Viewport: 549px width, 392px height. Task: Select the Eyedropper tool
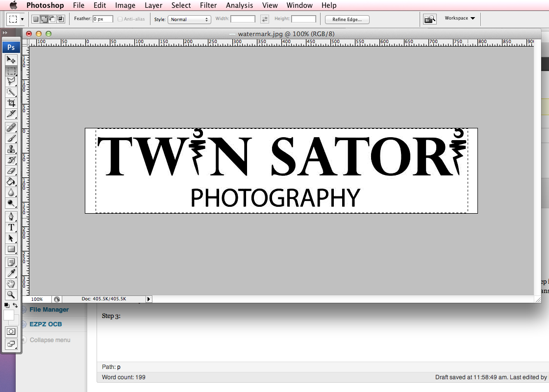click(11, 273)
